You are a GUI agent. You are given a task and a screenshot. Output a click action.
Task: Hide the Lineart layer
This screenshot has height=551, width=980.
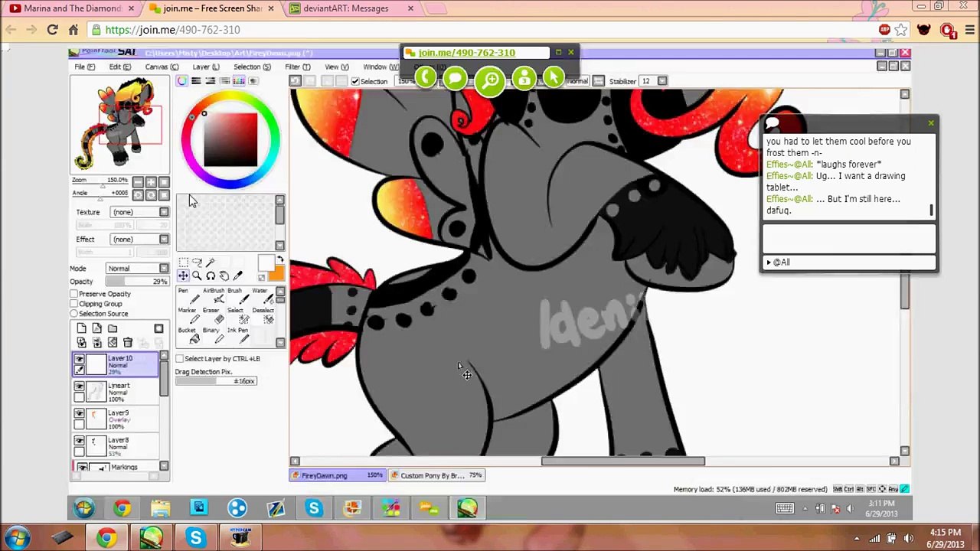79,386
